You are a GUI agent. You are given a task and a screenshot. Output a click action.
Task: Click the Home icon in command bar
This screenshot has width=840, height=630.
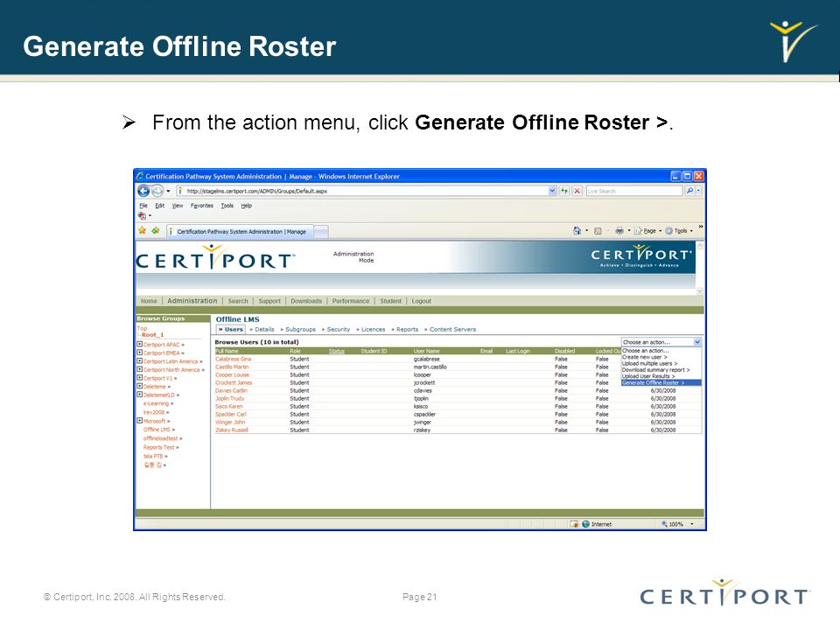(577, 231)
